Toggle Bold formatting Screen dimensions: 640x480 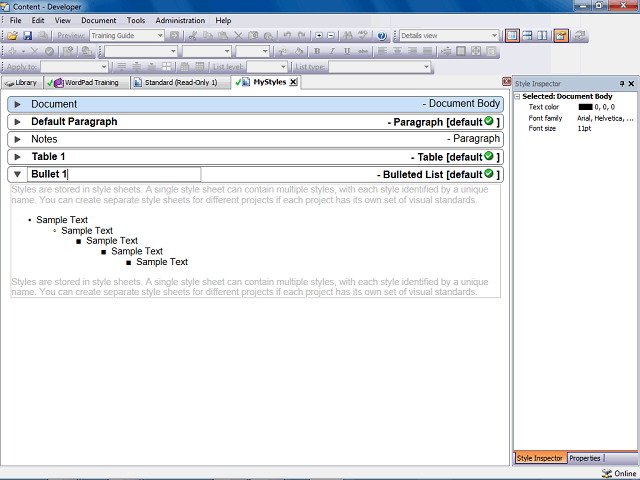click(317, 51)
